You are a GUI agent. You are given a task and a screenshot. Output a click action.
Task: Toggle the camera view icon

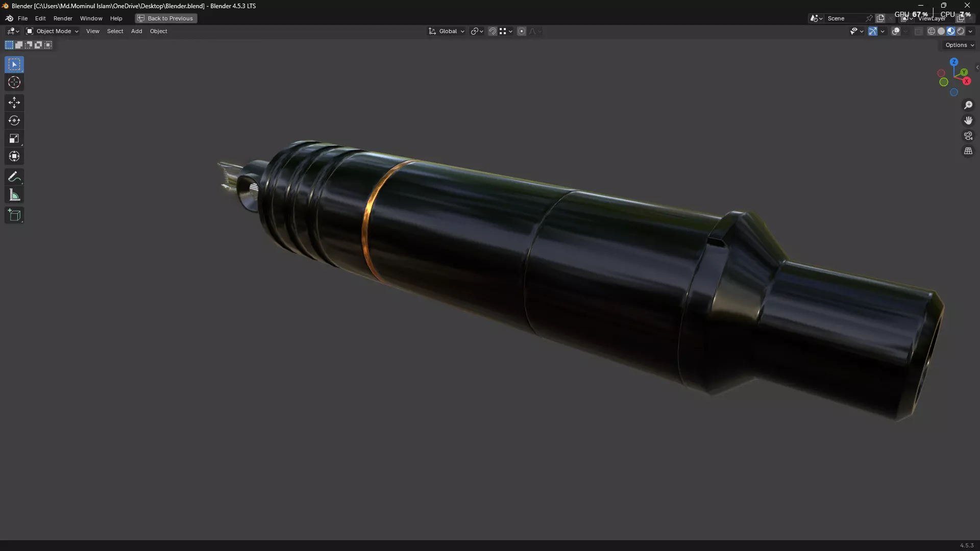(x=968, y=136)
